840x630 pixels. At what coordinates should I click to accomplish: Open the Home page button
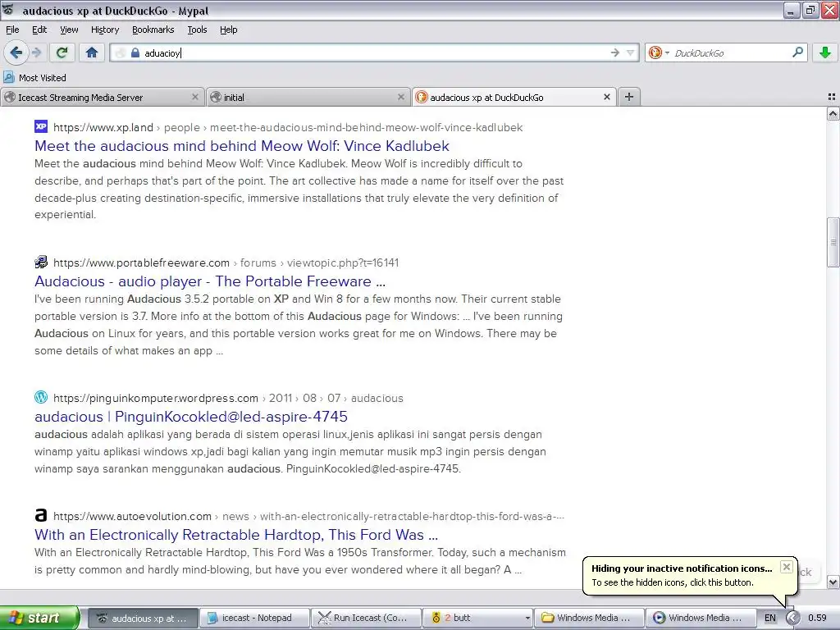tap(92, 52)
